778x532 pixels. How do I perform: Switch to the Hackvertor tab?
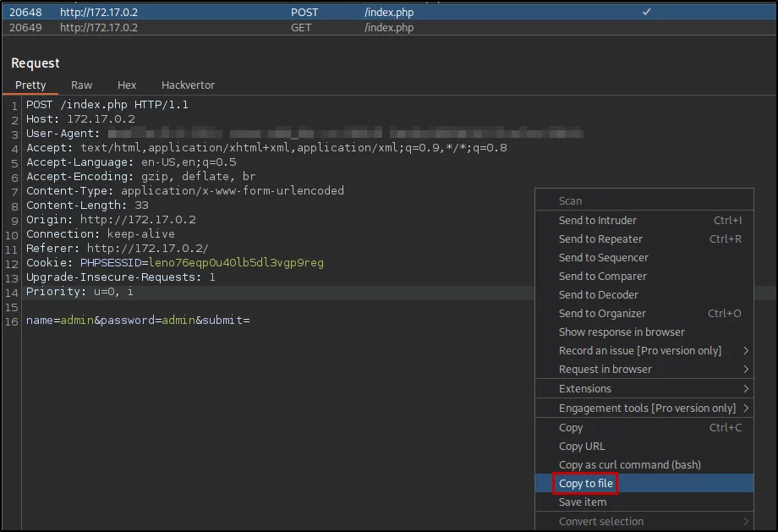tap(188, 85)
